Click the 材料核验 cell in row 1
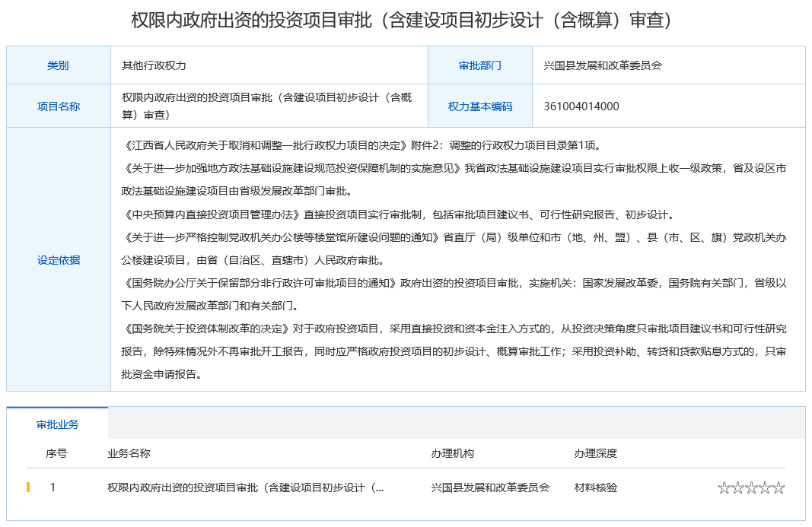 pos(596,487)
